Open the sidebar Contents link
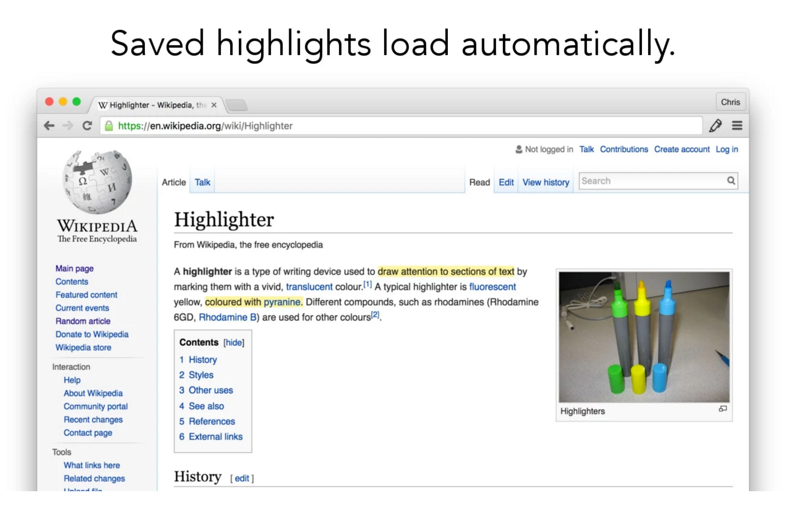 [x=72, y=282]
